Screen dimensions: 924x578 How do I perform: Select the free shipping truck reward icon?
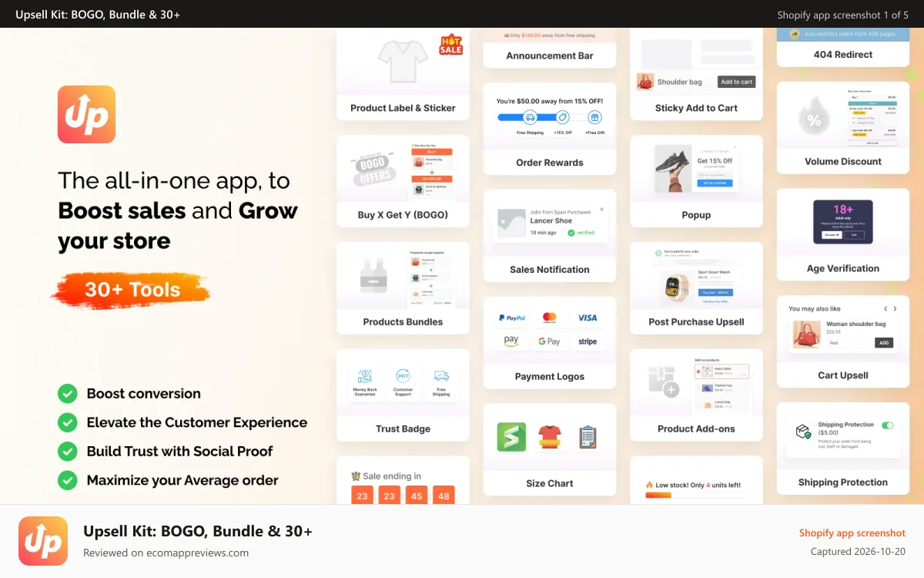530,117
